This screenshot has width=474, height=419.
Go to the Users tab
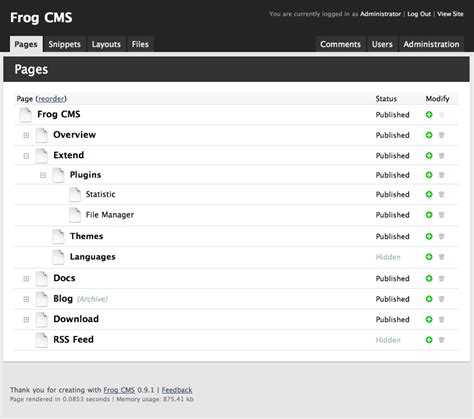(x=382, y=44)
